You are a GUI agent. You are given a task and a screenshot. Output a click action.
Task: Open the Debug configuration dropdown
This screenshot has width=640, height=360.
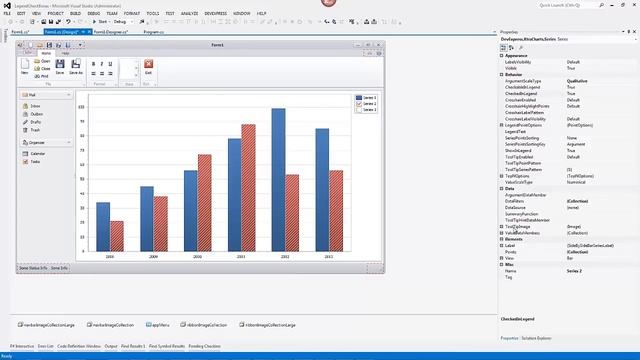tap(131, 22)
